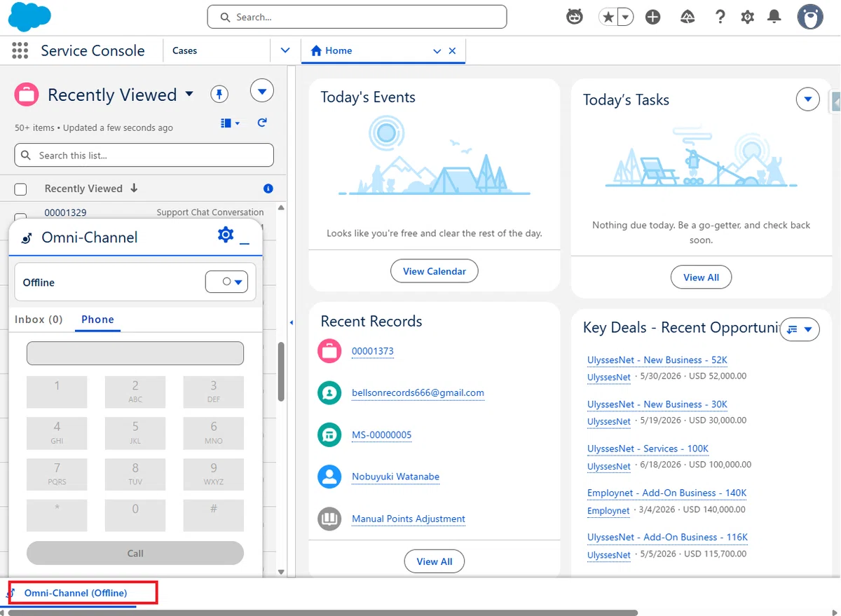841x616 pixels.
Task: Switch to the Inbox (0) tab
Action: 39,320
